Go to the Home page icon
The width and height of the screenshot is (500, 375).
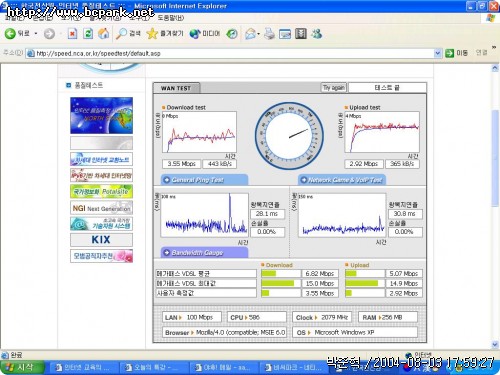[x=104, y=34]
